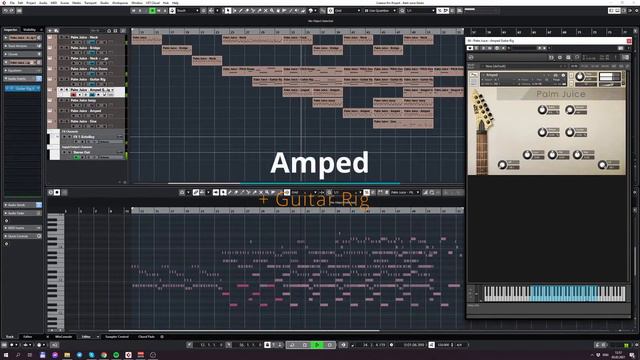This screenshot has width=640, height=360.
Task: Solo the Palm Juice - Bridge track
Action: pos(67,48)
